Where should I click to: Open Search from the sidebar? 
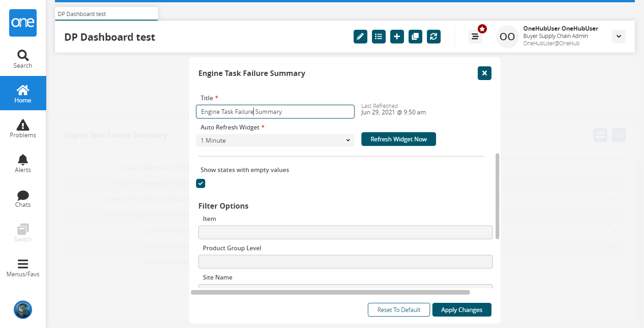click(x=23, y=59)
